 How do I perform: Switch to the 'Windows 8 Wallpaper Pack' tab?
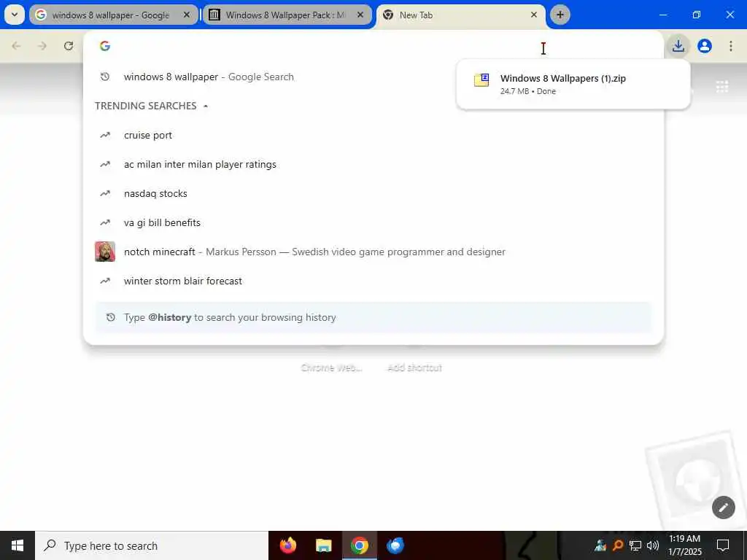(x=287, y=15)
